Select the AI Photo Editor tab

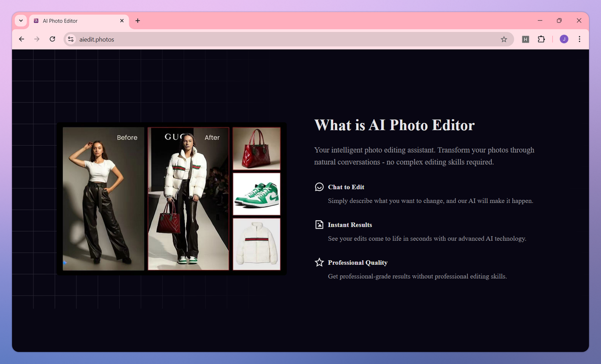click(79, 21)
